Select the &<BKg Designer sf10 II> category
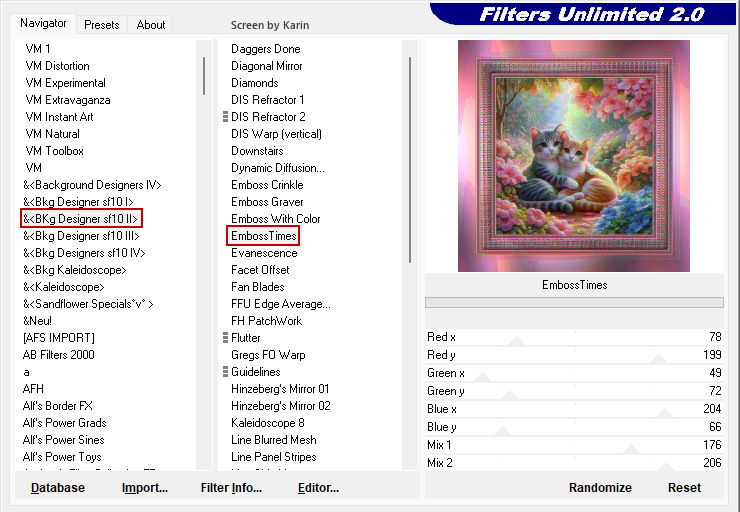This screenshot has height=512, width=740. point(82,219)
